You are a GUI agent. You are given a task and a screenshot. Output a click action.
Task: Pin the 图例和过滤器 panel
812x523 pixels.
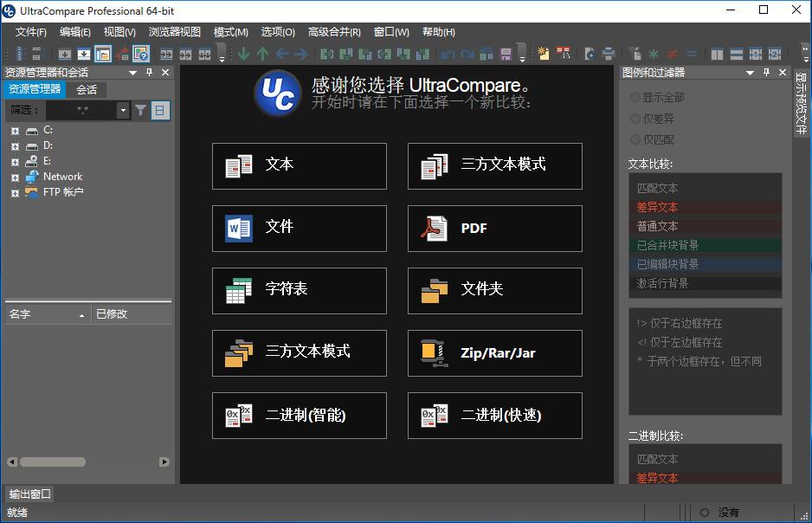coord(766,73)
